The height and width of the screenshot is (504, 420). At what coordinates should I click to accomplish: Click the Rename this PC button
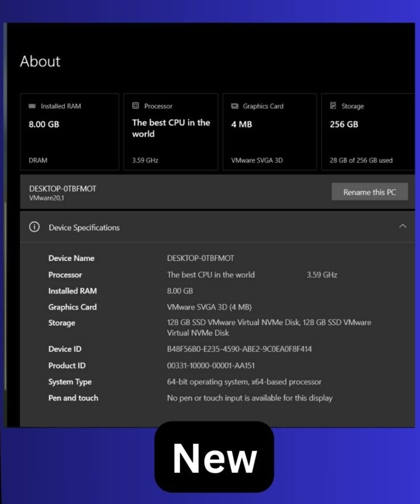[x=370, y=191]
